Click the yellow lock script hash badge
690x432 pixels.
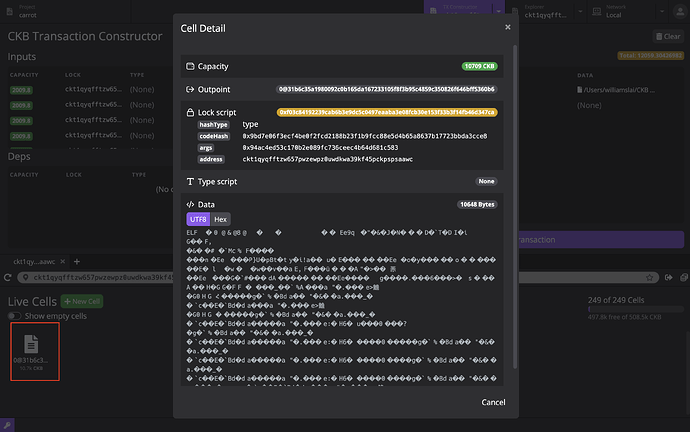pos(387,112)
